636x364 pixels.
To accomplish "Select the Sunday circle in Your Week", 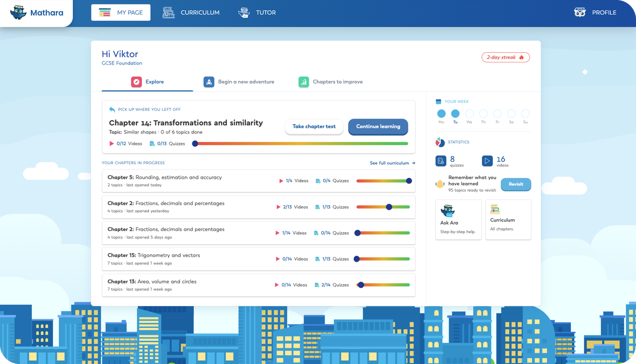I will tap(526, 114).
